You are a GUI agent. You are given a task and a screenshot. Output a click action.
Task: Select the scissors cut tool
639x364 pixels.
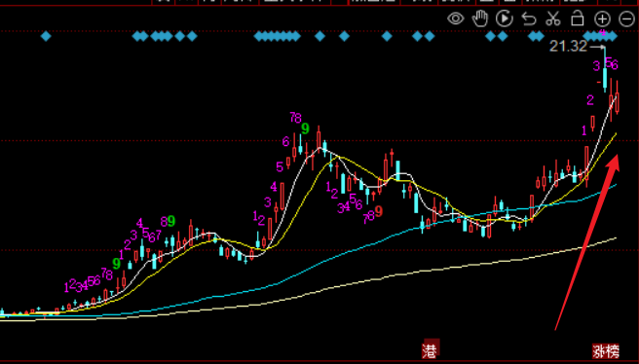tap(553, 18)
